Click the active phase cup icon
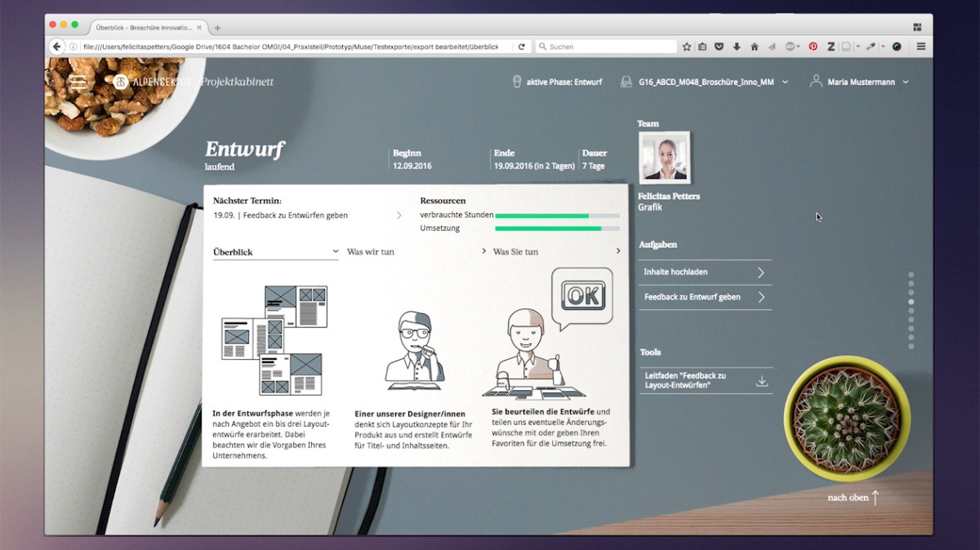Image resolution: width=980 pixels, height=550 pixels. click(x=516, y=82)
